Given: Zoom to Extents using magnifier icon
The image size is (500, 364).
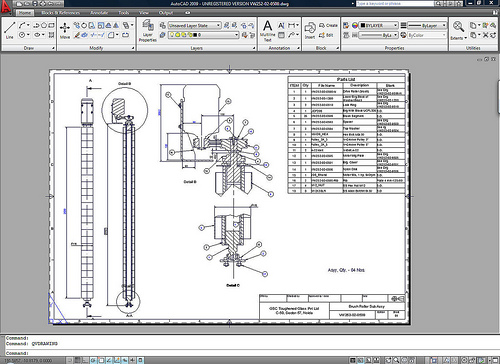Looking at the screenshot, I should [x=458, y=29].
